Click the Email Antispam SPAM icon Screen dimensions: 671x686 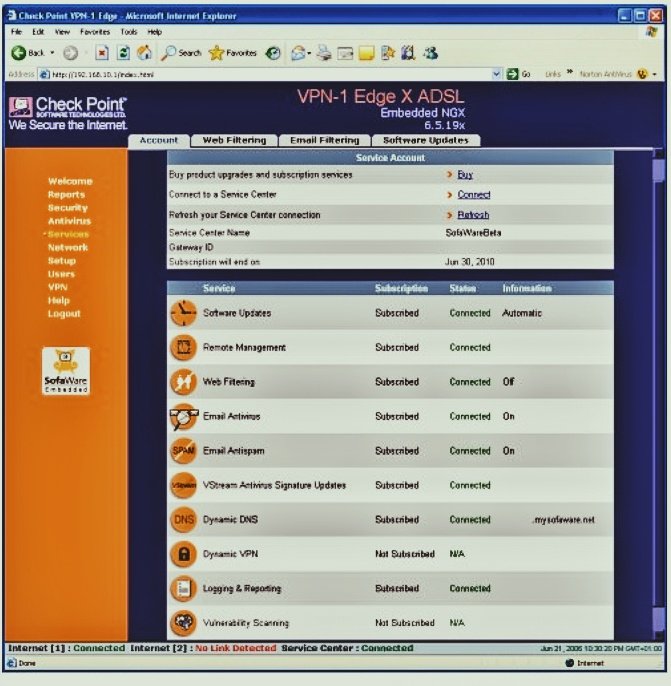point(183,451)
